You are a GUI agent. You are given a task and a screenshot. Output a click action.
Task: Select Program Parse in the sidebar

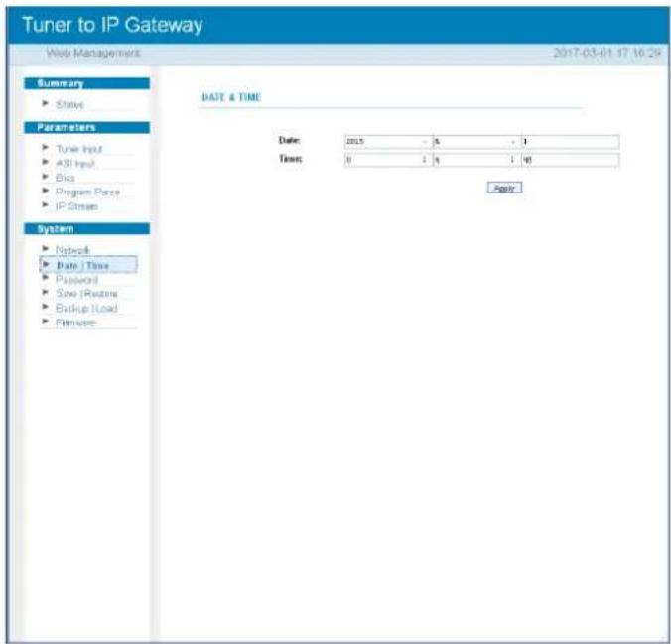[x=87, y=193]
